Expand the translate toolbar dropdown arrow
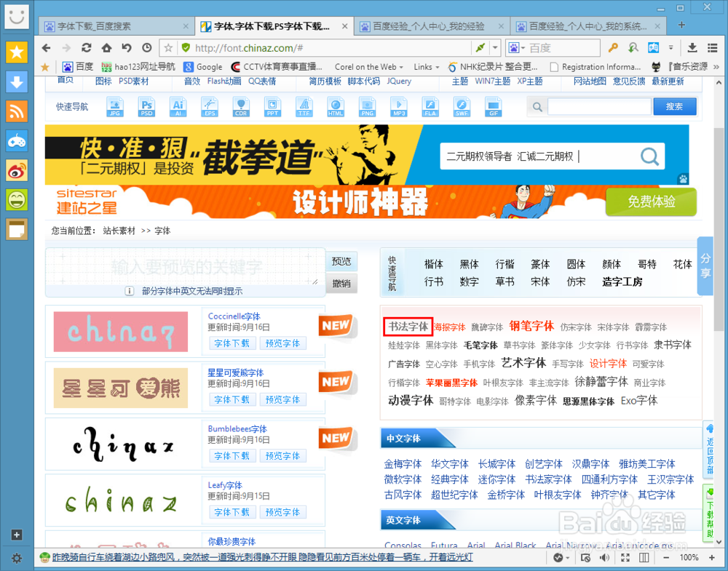728x571 pixels. pyautogui.click(x=671, y=47)
